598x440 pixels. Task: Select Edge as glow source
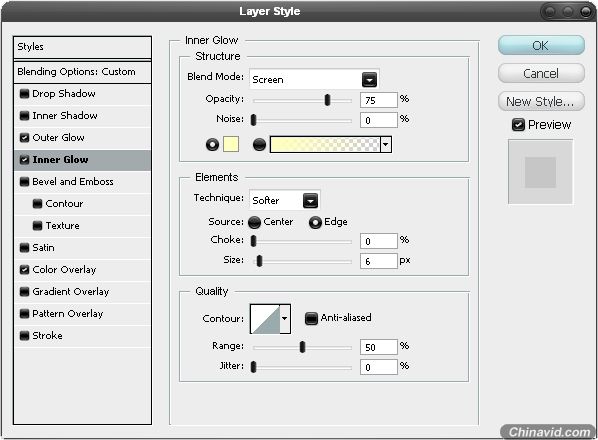315,222
